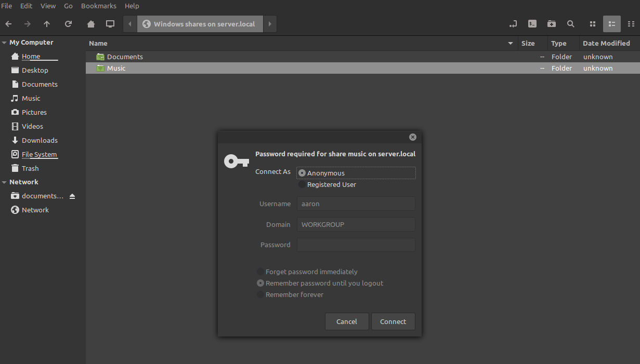Click the Username field
The width and height of the screenshot is (640, 364).
(356, 204)
